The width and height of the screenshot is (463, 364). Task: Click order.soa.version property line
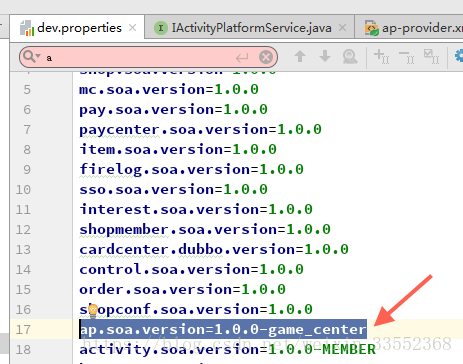(182, 290)
